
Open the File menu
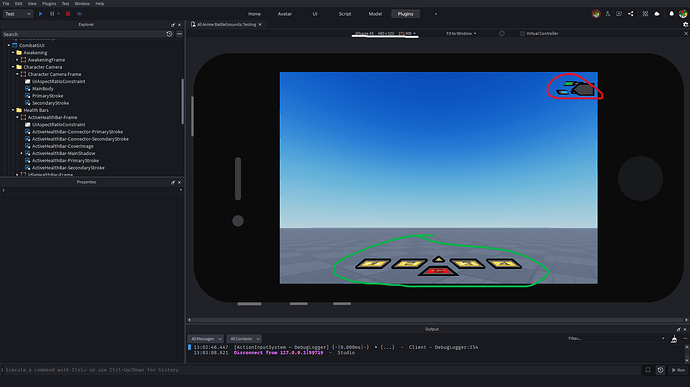click(6, 4)
